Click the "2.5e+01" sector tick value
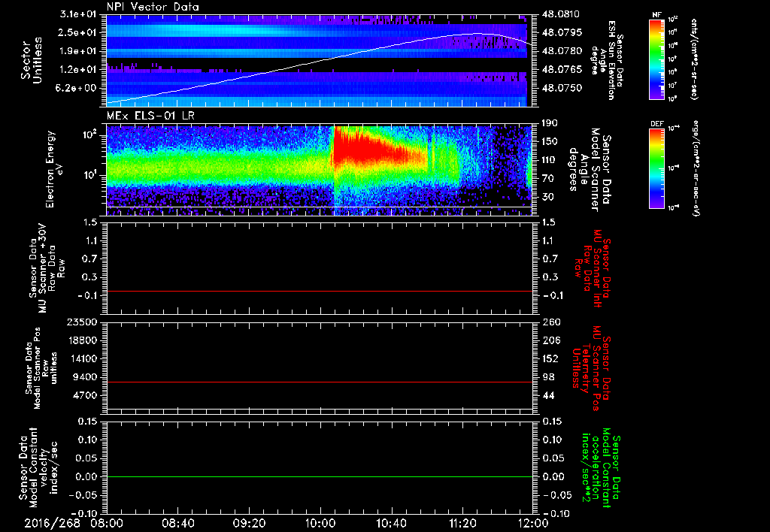Image resolution: width=770 pixels, height=532 pixels. [x=78, y=32]
